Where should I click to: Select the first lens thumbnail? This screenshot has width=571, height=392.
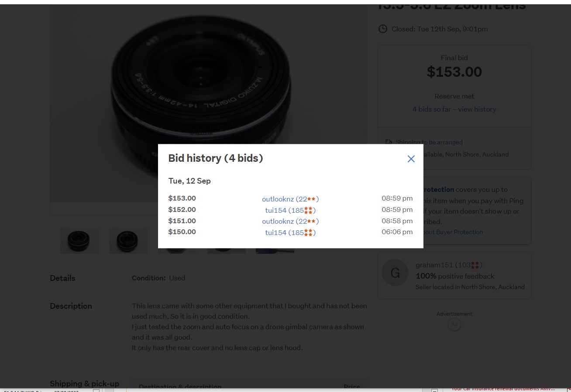pyautogui.click(x=79, y=240)
